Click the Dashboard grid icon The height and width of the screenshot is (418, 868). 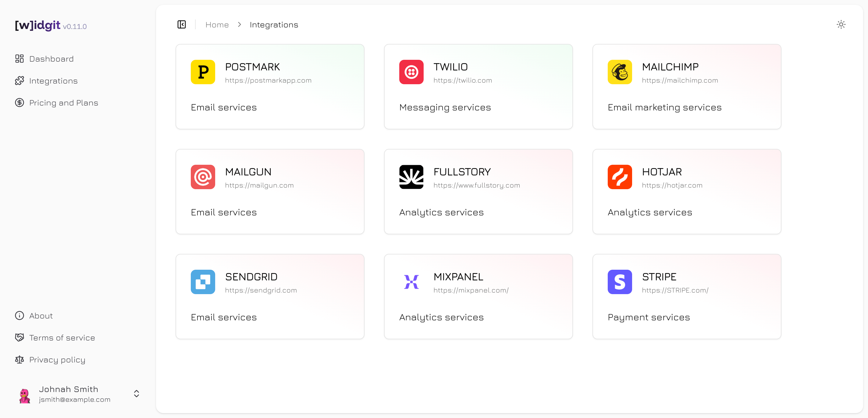point(20,59)
